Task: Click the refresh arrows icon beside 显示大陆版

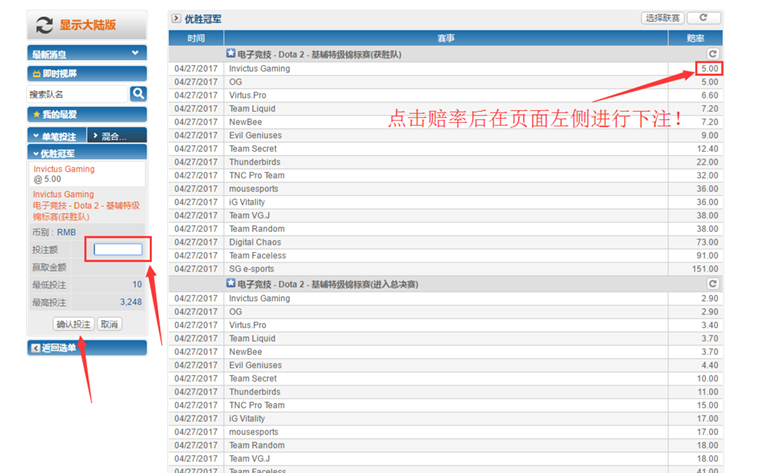Action: click(44, 25)
